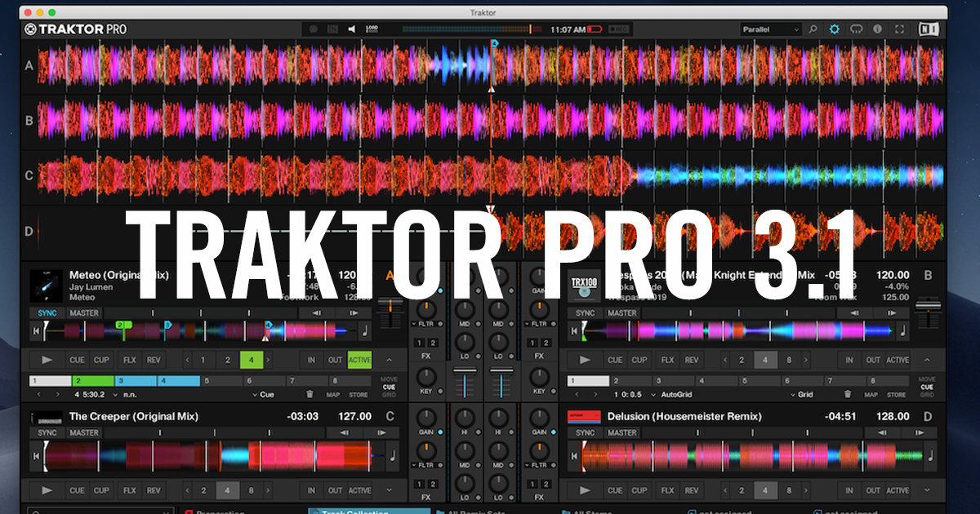Click CUE button on Deck A
Screen dimensions: 980x514
coord(77,360)
